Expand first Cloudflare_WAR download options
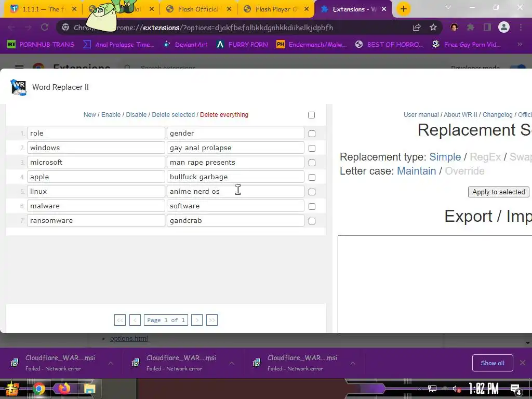Image resolution: width=532 pixels, height=399 pixels. point(111,363)
